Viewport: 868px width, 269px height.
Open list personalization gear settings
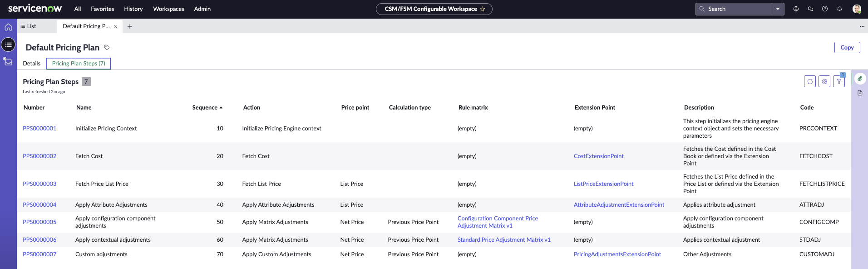pyautogui.click(x=824, y=81)
